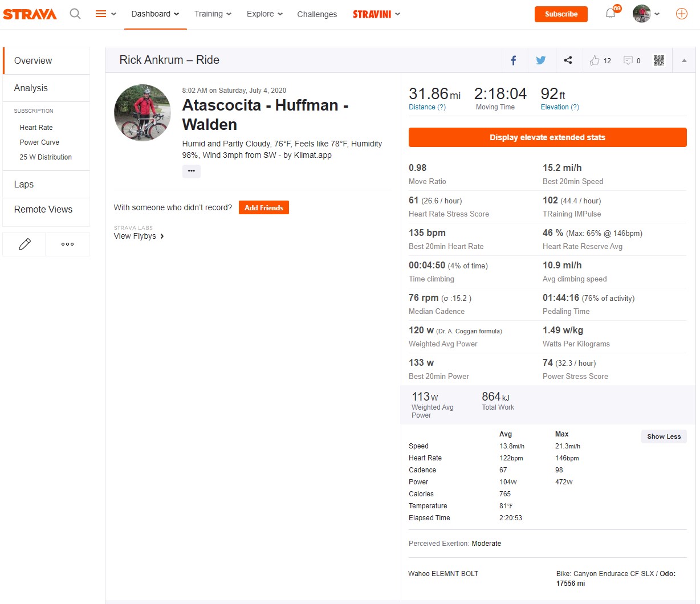Viewport: 700px width, 604px height.
Task: Click the 2:18:04 Moving Time value
Action: [x=500, y=93]
